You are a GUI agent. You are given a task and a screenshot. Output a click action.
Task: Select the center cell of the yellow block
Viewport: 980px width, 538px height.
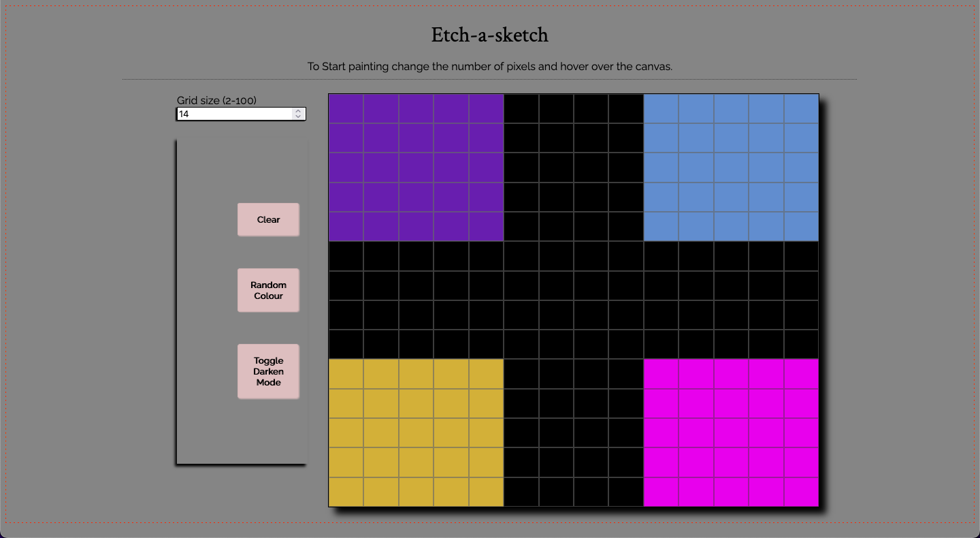point(416,432)
